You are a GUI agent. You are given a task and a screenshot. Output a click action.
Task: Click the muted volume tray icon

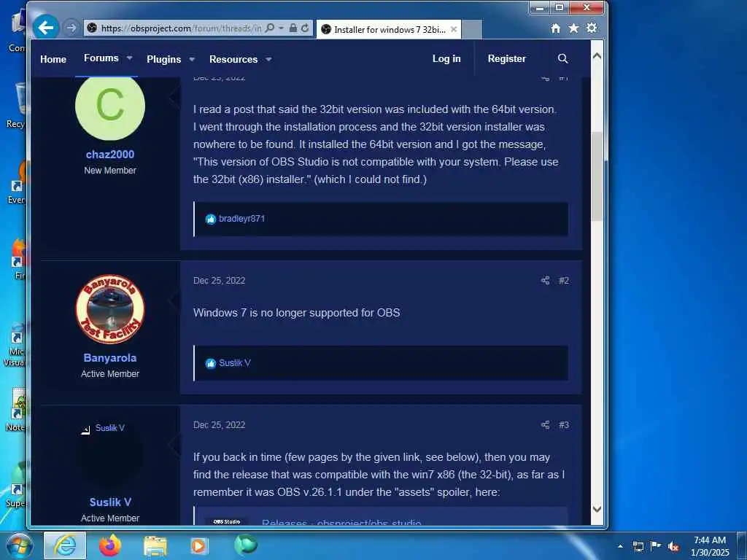pos(673,546)
